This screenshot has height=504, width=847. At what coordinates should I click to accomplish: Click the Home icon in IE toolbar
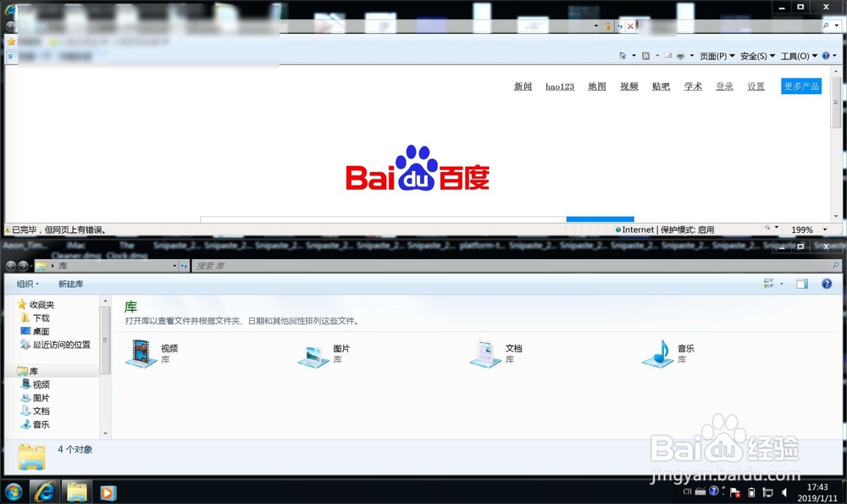point(623,55)
